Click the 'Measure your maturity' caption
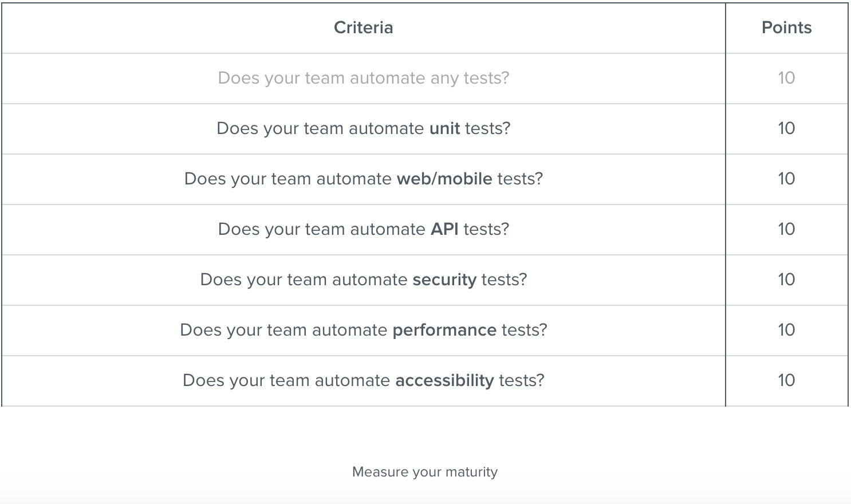Image resolution: width=851 pixels, height=504 pixels. pyautogui.click(x=424, y=472)
